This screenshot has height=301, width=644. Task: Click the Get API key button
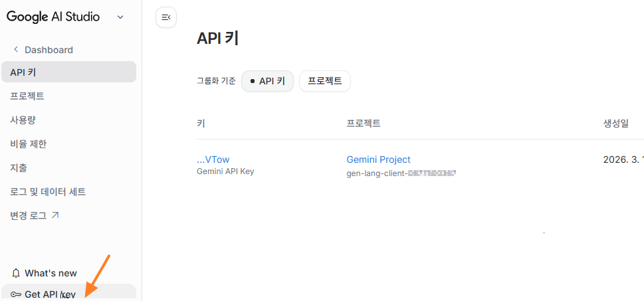(68, 292)
